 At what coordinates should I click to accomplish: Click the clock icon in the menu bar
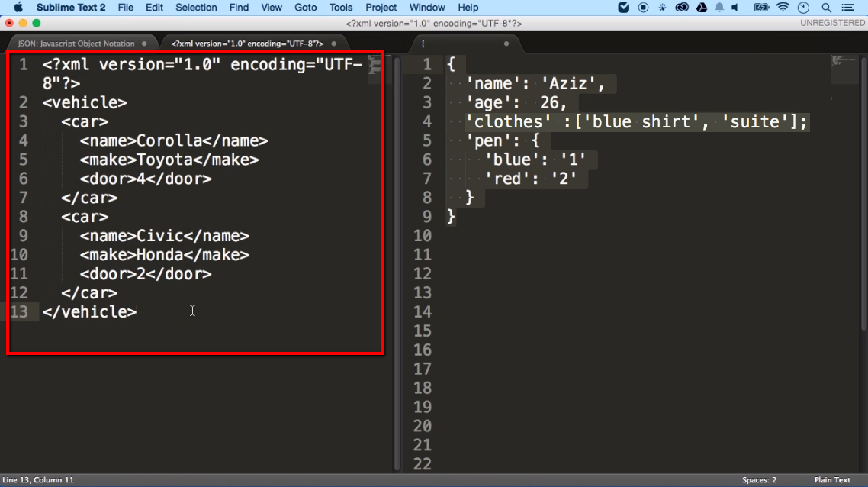[803, 8]
